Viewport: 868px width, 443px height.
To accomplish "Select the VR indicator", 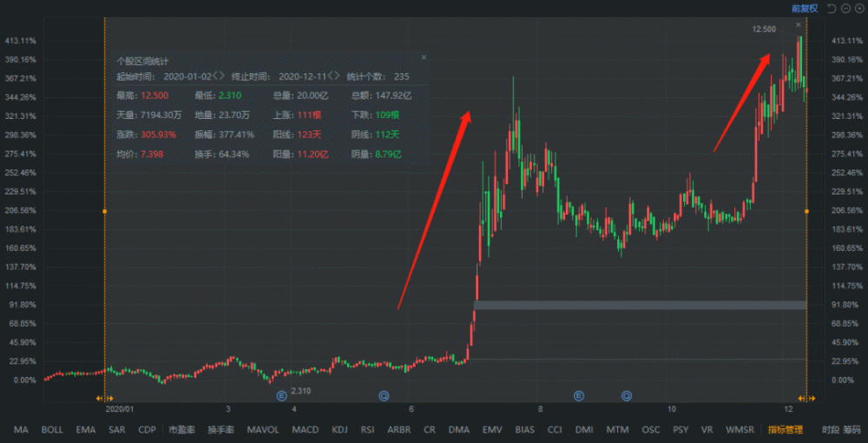I will point(707,430).
